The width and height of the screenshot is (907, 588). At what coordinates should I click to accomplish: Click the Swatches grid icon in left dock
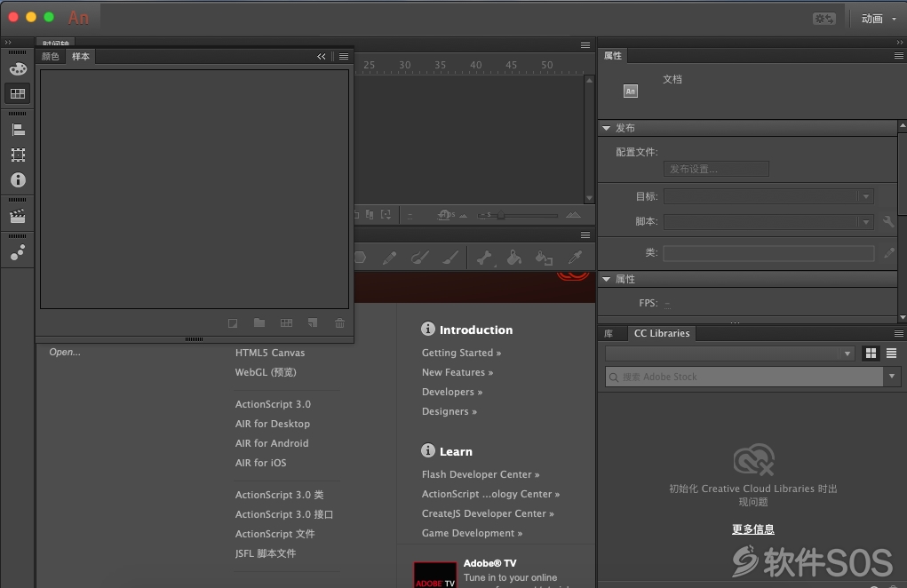[18, 93]
